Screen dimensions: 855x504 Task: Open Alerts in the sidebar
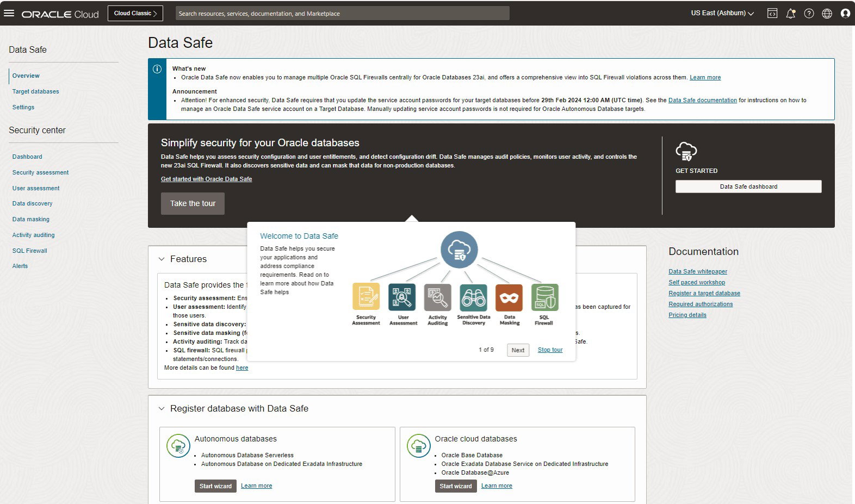pos(20,266)
